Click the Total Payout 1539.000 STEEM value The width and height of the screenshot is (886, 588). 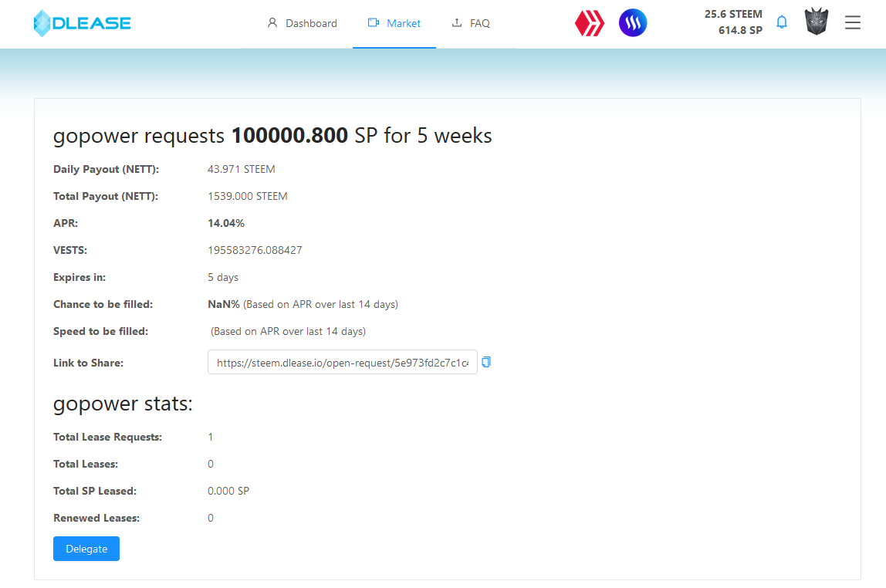coord(248,196)
